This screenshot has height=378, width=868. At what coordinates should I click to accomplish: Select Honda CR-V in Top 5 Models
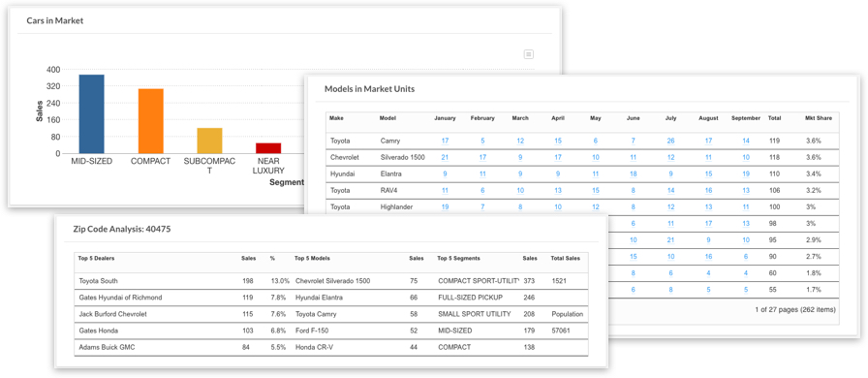(x=314, y=347)
